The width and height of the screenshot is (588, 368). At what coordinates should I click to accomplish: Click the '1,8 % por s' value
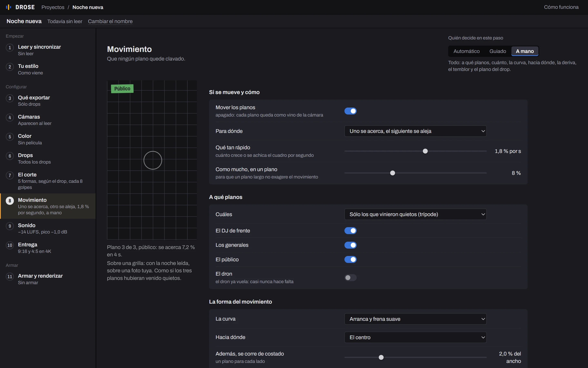(x=508, y=151)
